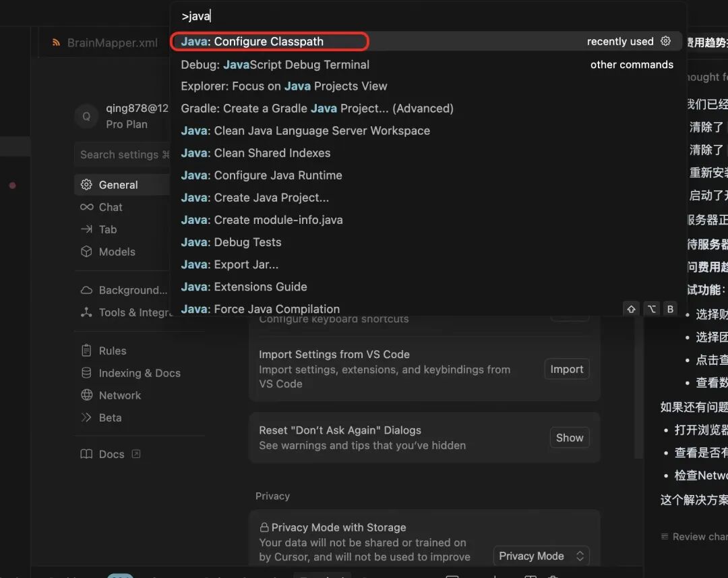Click the Q account avatar
This screenshot has width=728, height=578.
(x=86, y=116)
